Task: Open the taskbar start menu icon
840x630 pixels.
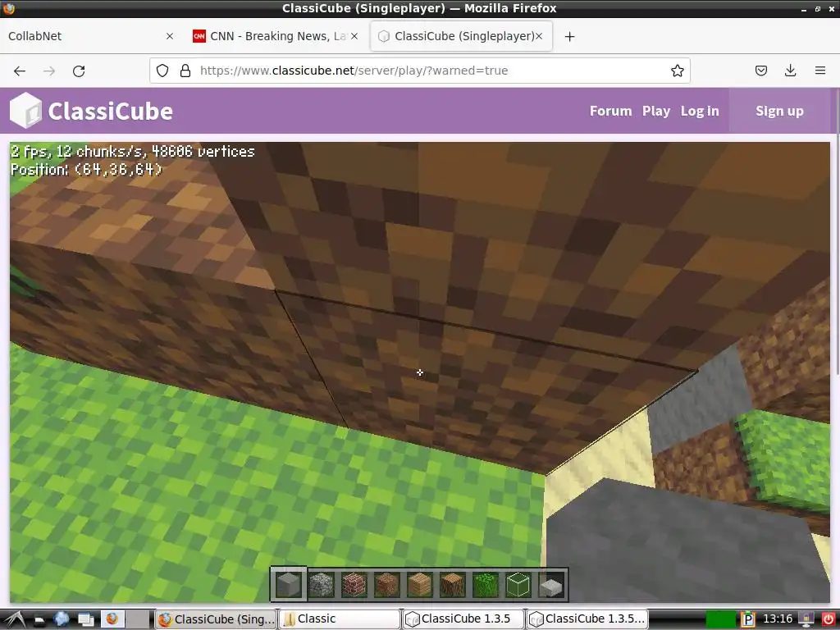Action: [15, 619]
